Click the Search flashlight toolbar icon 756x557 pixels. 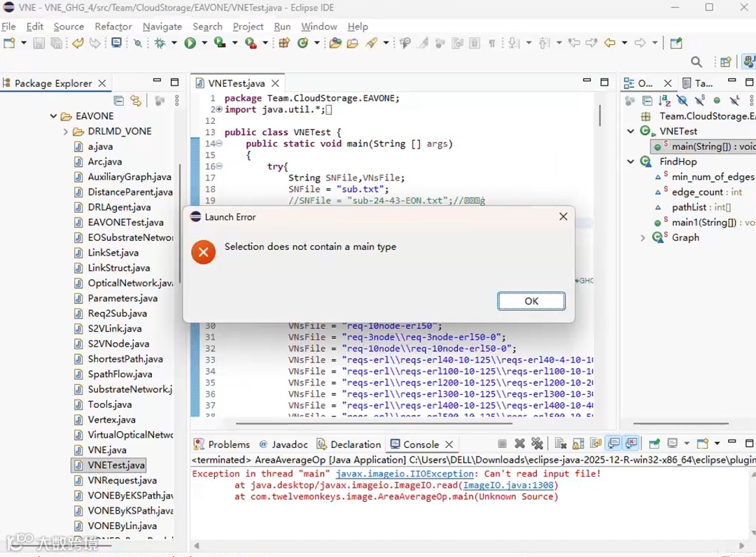pos(371,43)
